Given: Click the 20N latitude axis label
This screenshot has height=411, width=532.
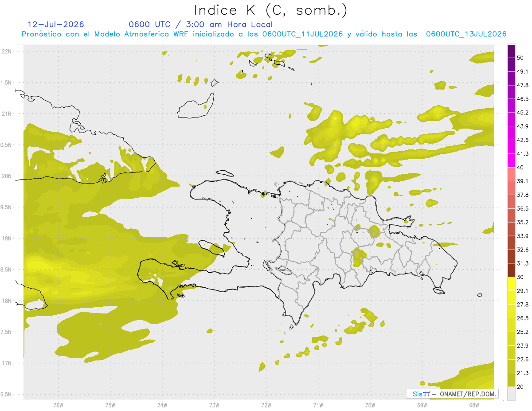Looking at the screenshot, I should click(8, 176).
